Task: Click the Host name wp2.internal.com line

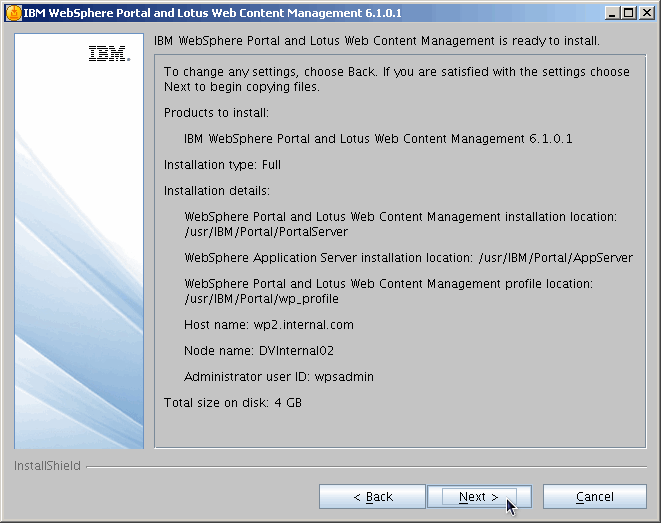Action: coord(269,325)
